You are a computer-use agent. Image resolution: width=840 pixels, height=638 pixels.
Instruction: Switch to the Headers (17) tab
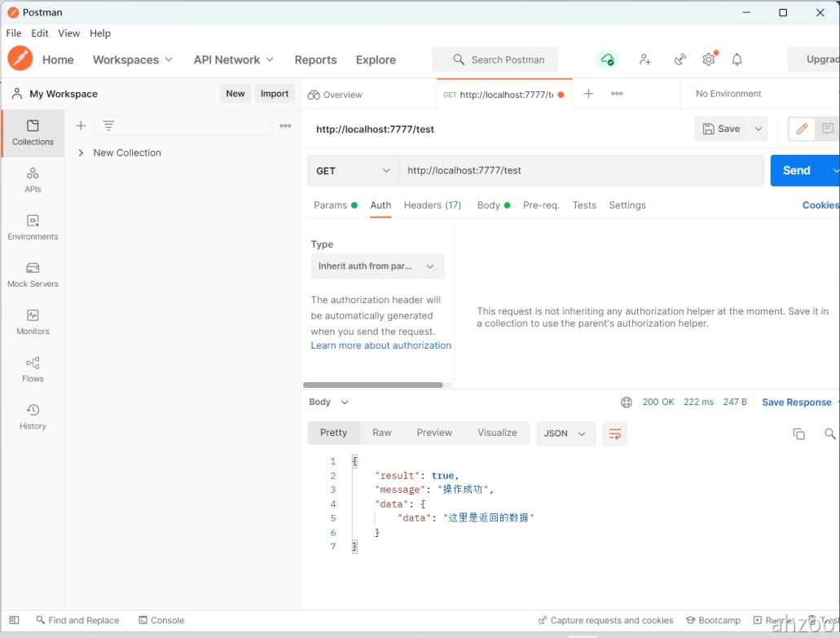432,205
